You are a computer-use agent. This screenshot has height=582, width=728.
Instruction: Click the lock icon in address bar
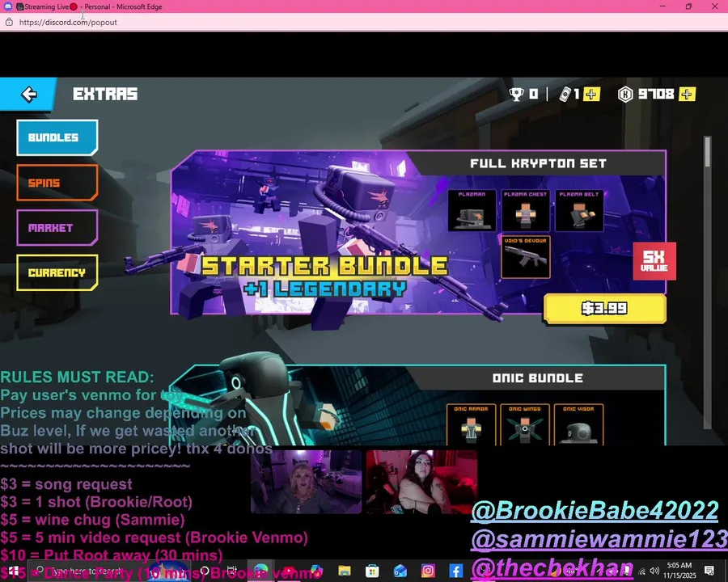[x=9, y=22]
